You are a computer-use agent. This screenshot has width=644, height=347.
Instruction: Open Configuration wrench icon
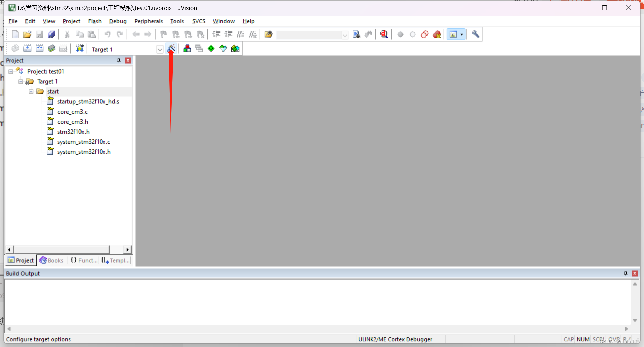(x=475, y=34)
